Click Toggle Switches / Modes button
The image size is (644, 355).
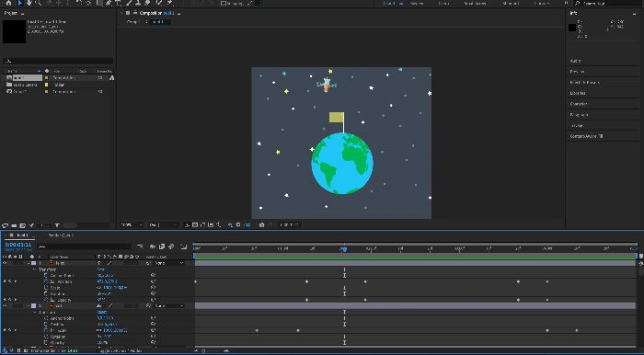[x=121, y=351]
